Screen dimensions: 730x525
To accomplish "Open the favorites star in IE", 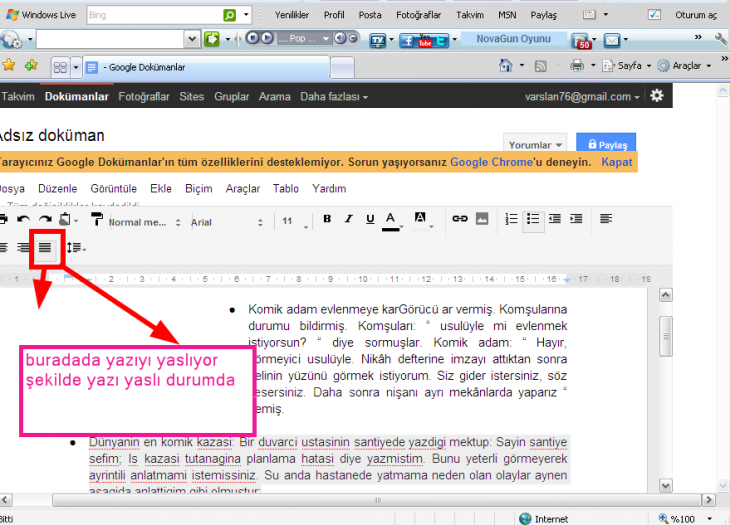I will 9,65.
